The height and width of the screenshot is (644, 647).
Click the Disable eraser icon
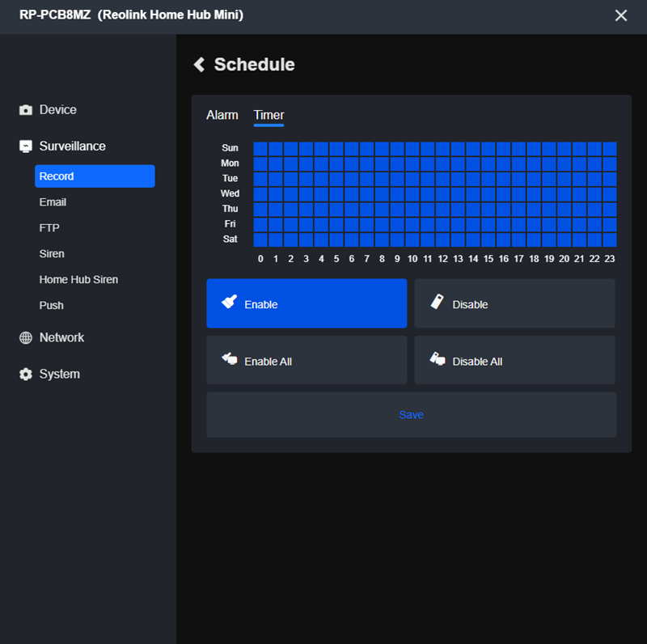tap(437, 302)
